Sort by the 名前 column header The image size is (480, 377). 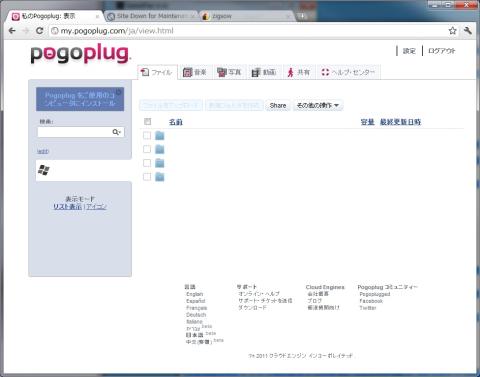[176, 122]
